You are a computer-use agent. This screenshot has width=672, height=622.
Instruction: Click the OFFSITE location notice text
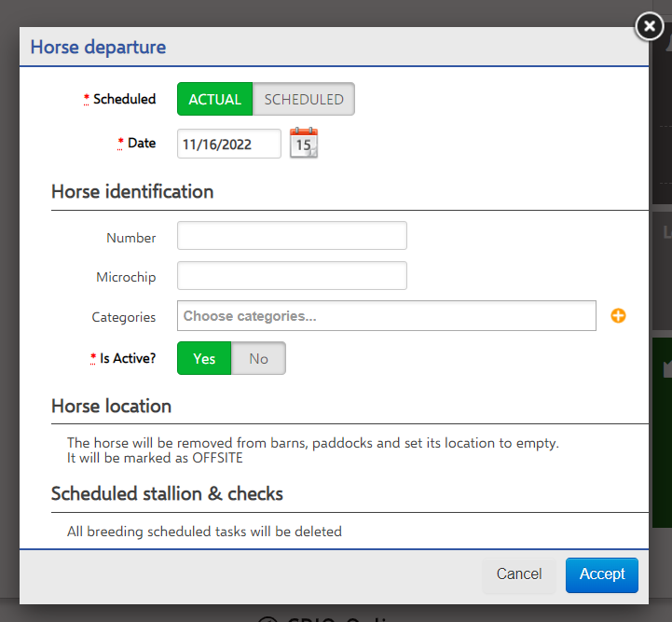[x=313, y=450]
